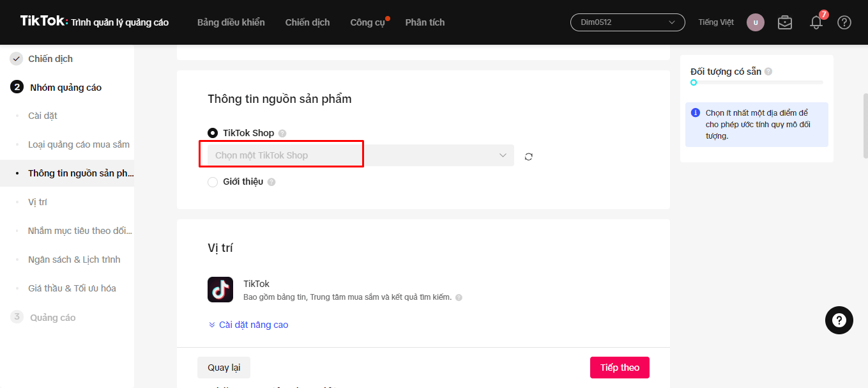
Task: Go to Bảng điều khiển tab
Action: pos(231,22)
